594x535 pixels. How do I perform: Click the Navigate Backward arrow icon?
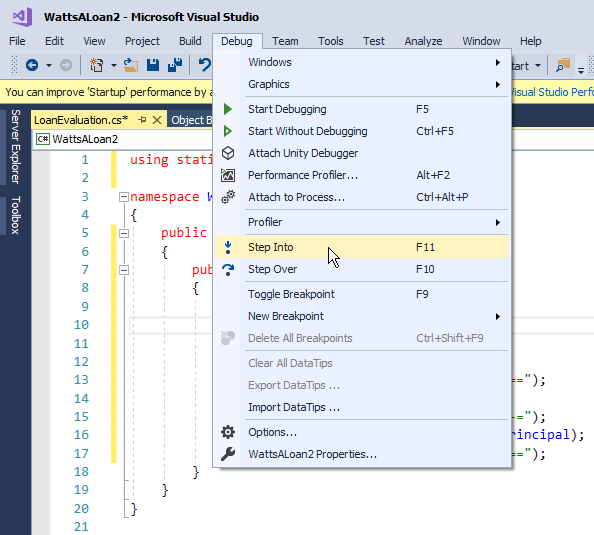coord(32,65)
